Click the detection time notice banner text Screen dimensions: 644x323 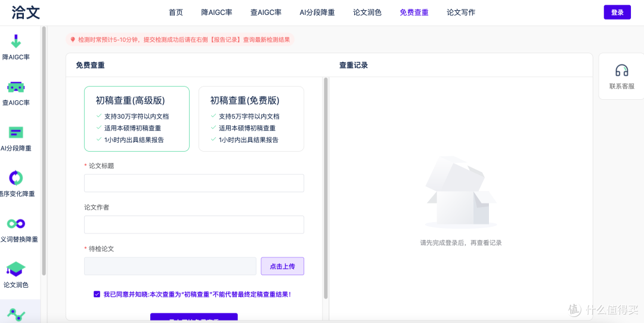(x=184, y=40)
